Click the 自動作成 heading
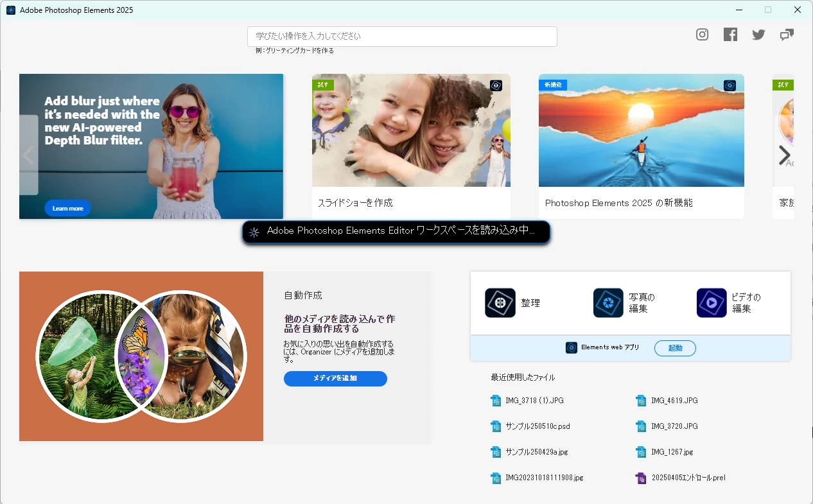This screenshot has height=504, width=813. click(303, 295)
